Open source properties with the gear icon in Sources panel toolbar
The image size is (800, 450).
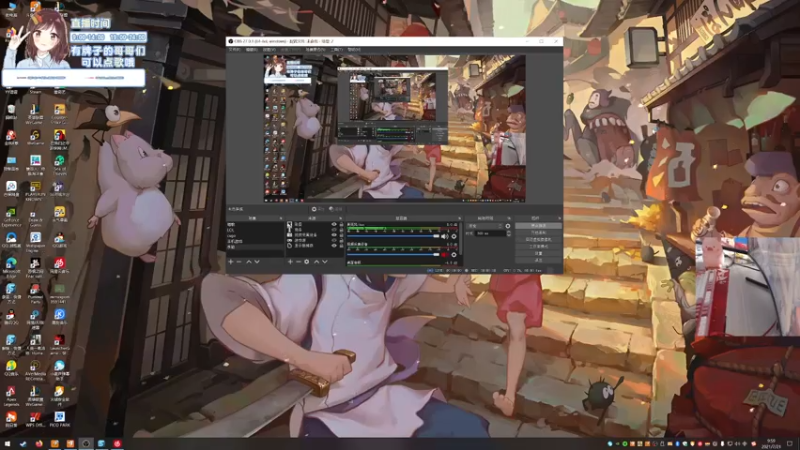(307, 262)
